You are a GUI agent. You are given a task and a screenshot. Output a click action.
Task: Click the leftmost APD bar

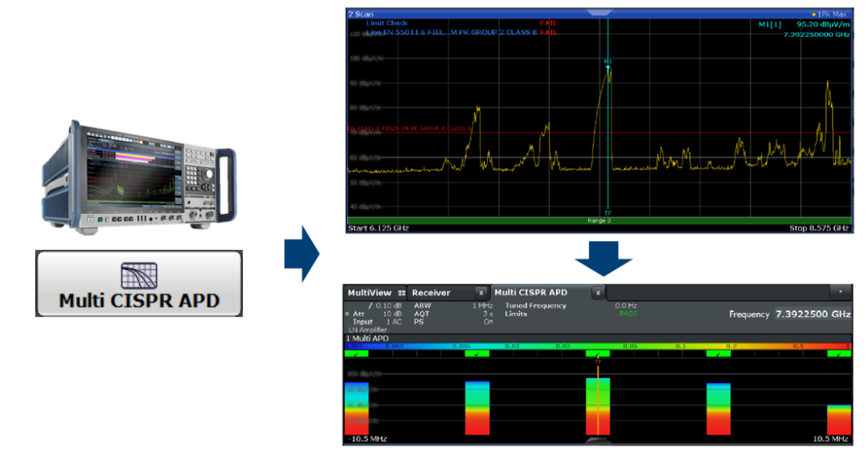coord(357,409)
